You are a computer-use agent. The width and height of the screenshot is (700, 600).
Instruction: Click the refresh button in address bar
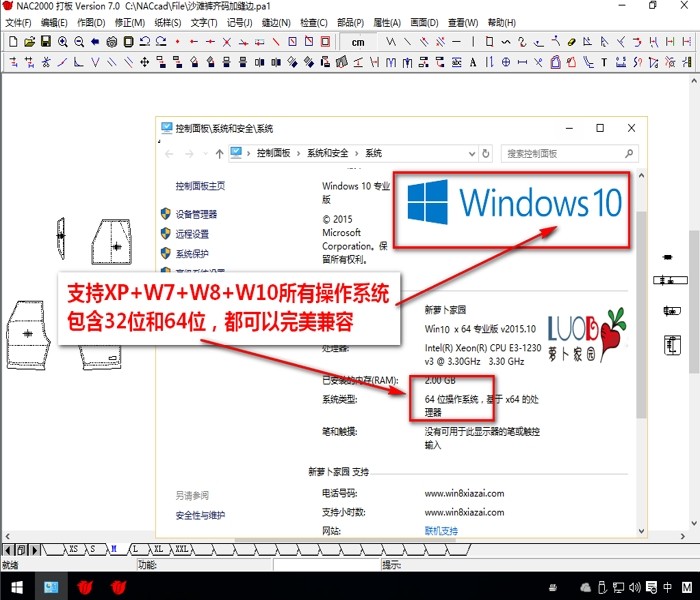tap(486, 154)
